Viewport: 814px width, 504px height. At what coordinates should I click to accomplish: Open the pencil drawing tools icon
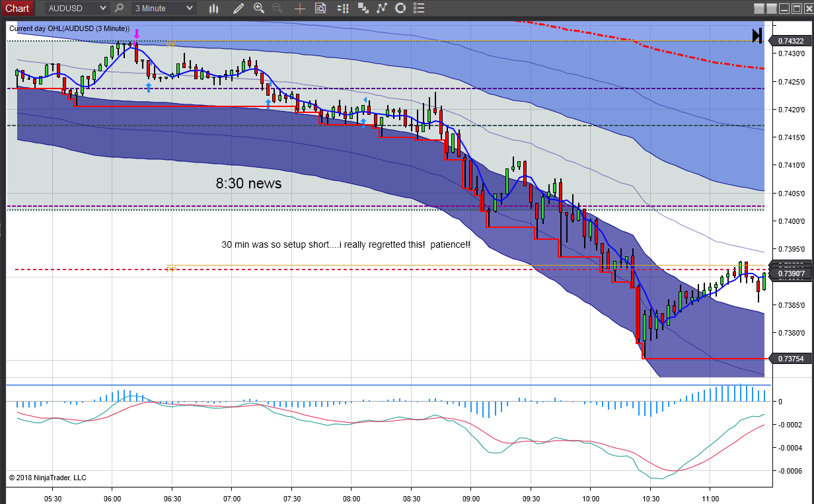tap(239, 8)
